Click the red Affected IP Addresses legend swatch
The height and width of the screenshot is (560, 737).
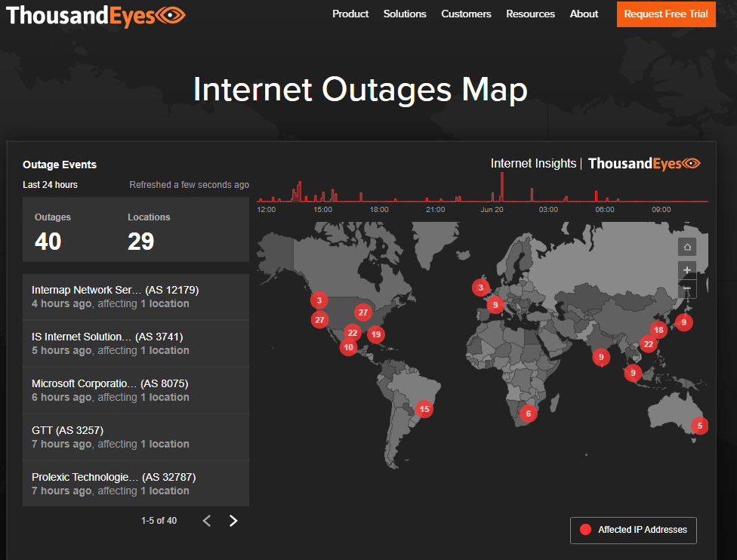[x=584, y=530]
